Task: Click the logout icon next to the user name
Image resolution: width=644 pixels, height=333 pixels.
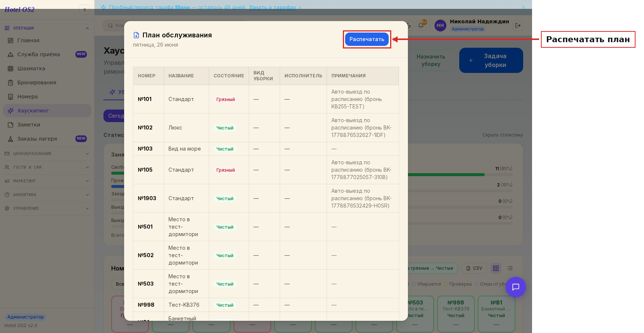Action: [518, 25]
